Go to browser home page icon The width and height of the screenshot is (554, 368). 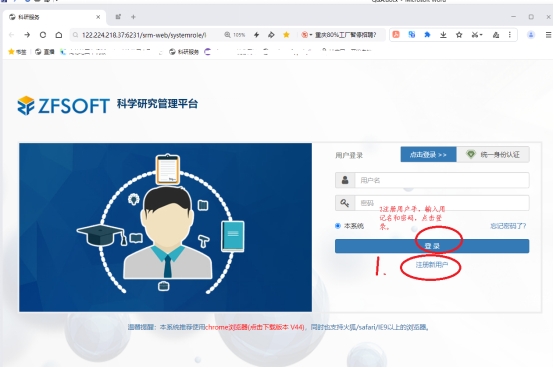pos(59,35)
